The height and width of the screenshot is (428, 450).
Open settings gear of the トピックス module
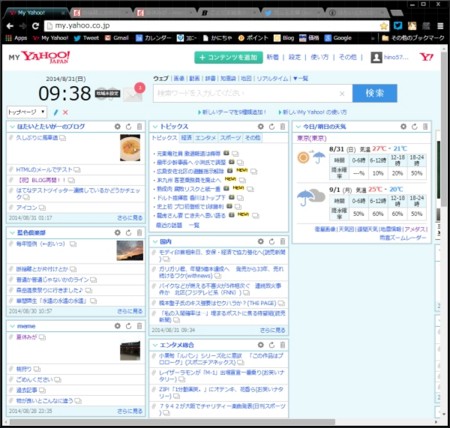pos(261,127)
